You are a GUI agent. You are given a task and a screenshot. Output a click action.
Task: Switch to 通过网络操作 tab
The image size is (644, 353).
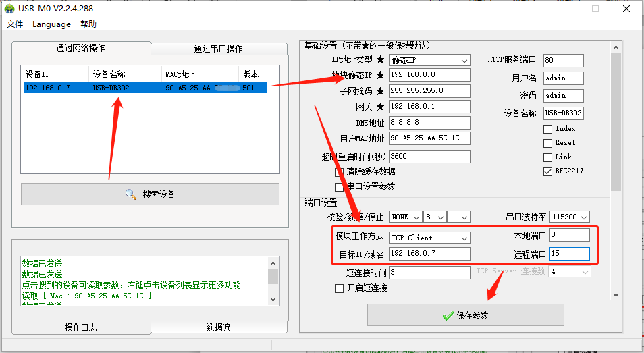(x=81, y=48)
